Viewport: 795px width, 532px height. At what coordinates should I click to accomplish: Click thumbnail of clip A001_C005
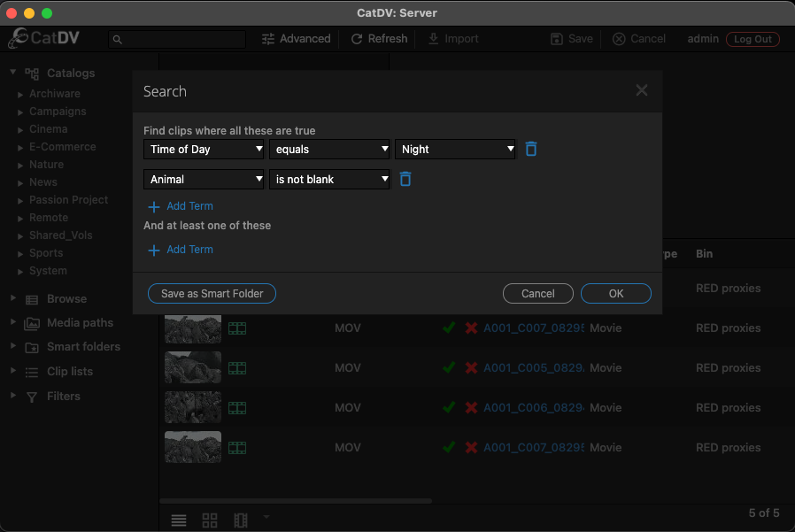click(x=193, y=367)
